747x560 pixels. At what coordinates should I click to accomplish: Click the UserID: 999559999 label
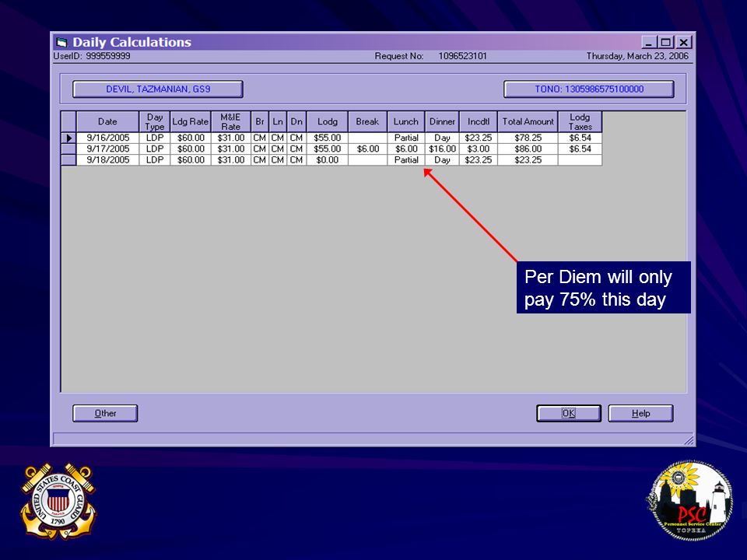[92, 56]
